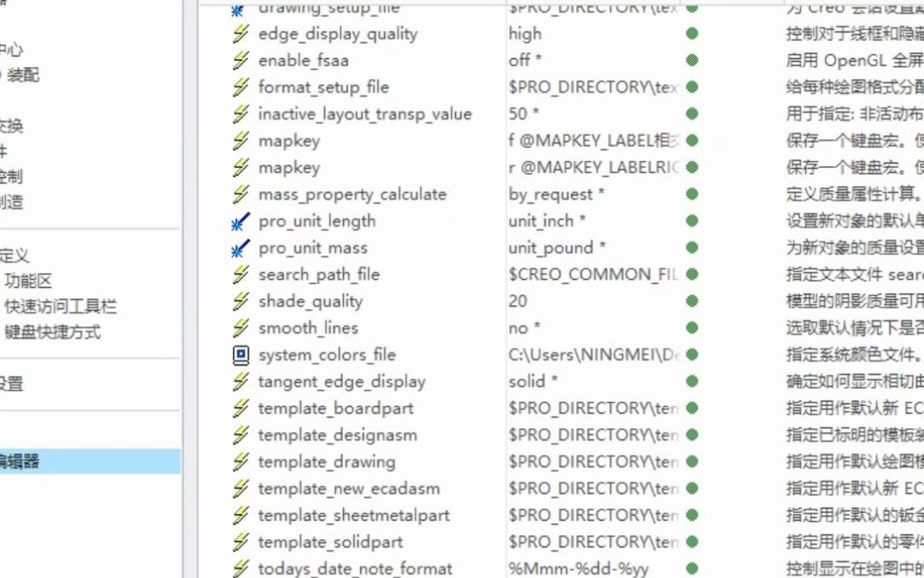Click the lightning icon beside edge_display_quality

(241, 34)
